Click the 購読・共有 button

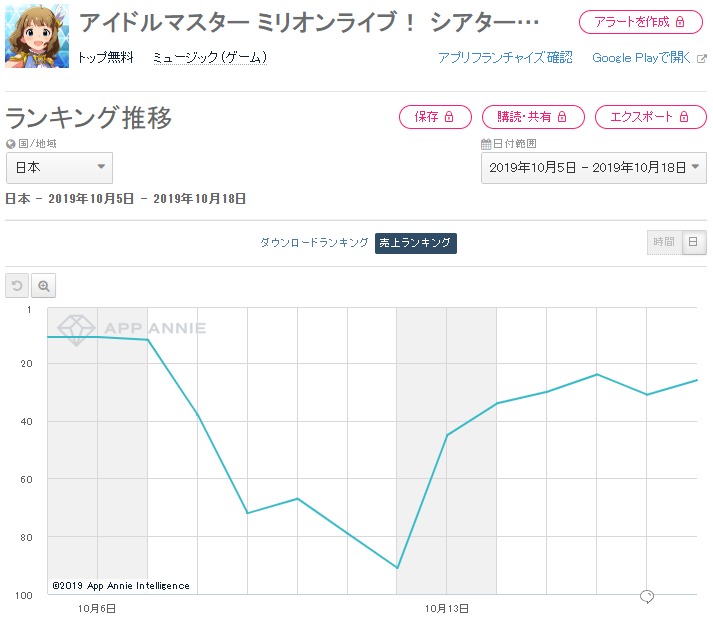(533, 117)
